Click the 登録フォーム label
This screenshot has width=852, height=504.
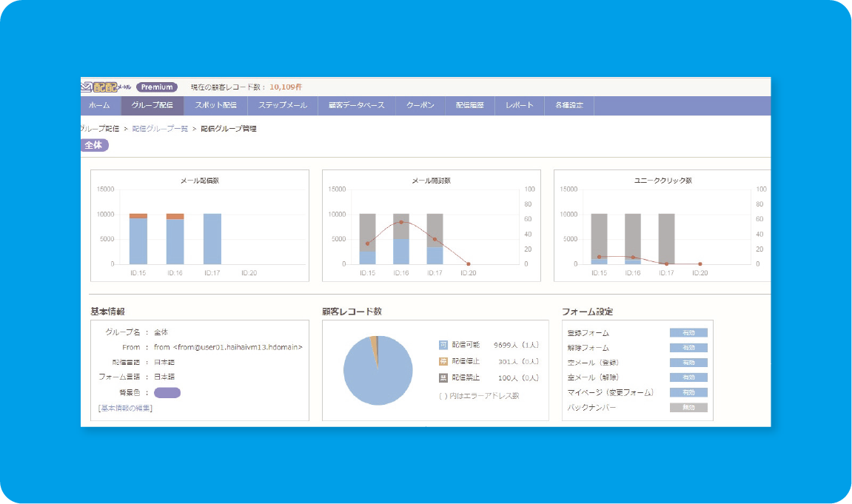pyautogui.click(x=588, y=333)
